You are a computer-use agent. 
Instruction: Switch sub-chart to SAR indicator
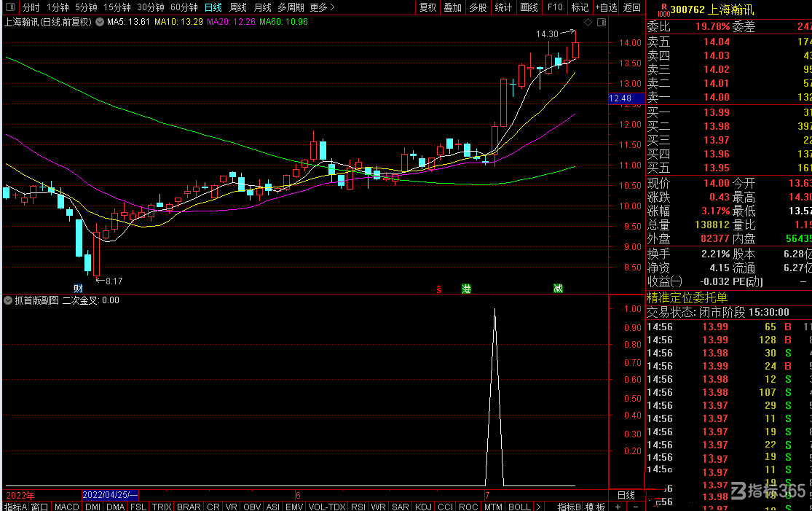401,507
